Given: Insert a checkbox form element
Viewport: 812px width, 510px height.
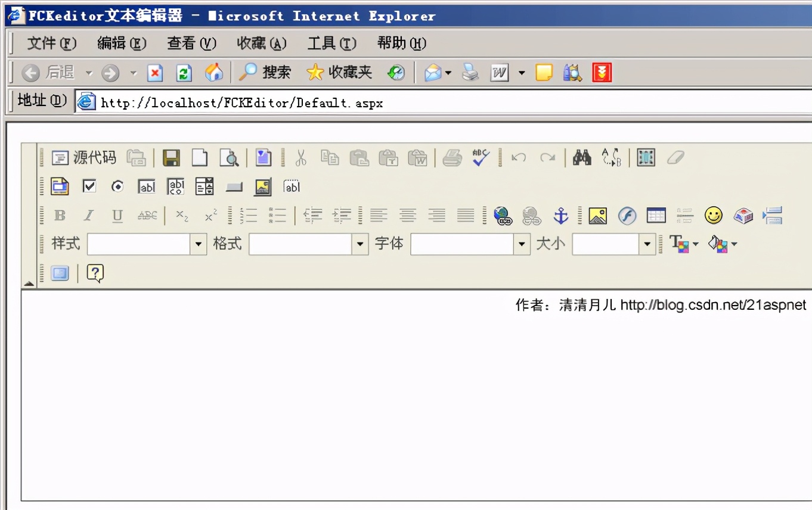Looking at the screenshot, I should click(x=89, y=186).
